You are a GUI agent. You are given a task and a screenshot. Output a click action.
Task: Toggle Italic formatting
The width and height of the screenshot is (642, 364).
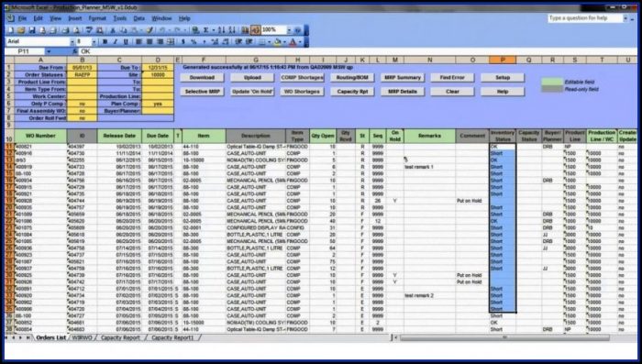coord(115,41)
